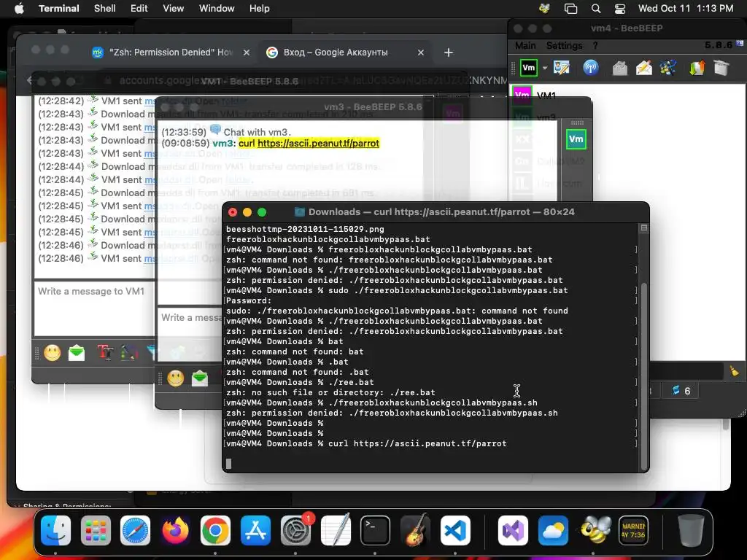Open App Store from the Dock
This screenshot has height=560, width=747.
tap(255, 530)
